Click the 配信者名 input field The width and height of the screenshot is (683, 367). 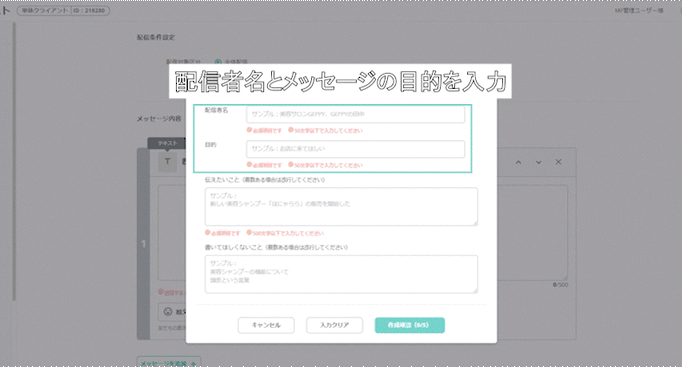pyautogui.click(x=355, y=114)
